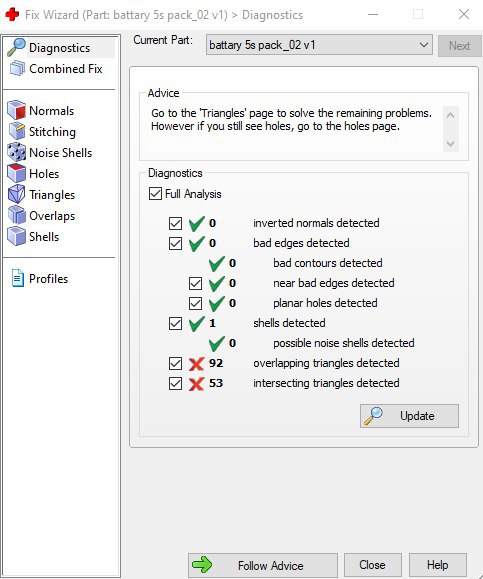Go to the Normals page

pos(51,111)
